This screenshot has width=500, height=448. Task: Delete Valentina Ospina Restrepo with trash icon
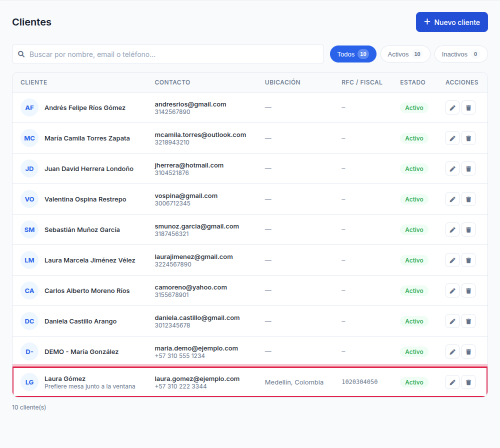pyautogui.click(x=468, y=199)
